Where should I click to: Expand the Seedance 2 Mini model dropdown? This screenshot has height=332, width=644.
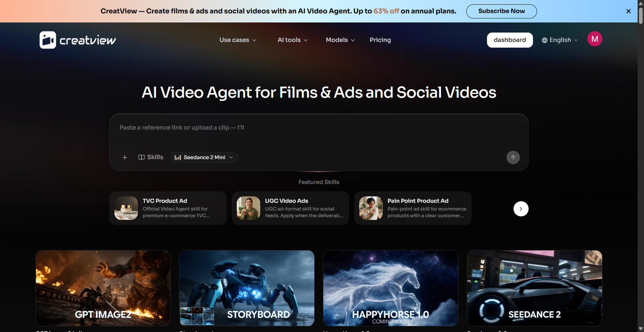(x=204, y=158)
